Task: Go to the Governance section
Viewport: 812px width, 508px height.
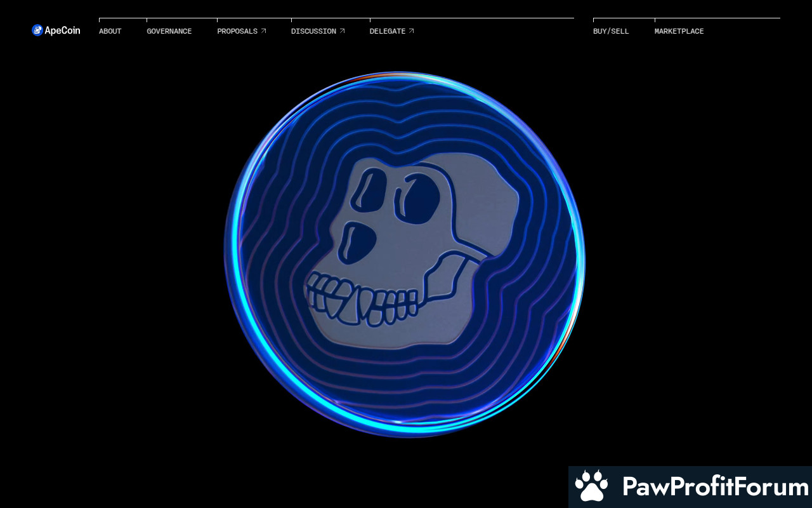Action: pyautogui.click(x=169, y=31)
